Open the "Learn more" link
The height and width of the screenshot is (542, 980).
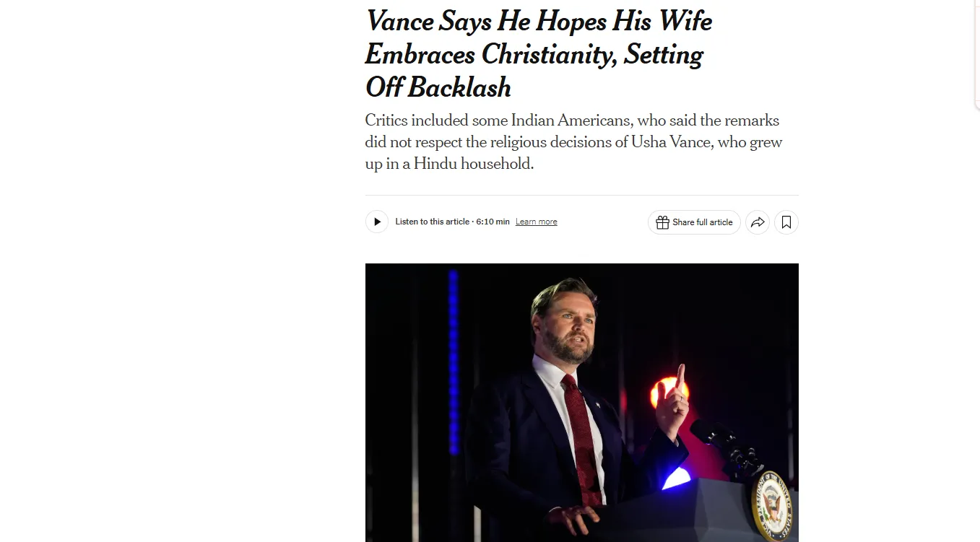(x=536, y=222)
